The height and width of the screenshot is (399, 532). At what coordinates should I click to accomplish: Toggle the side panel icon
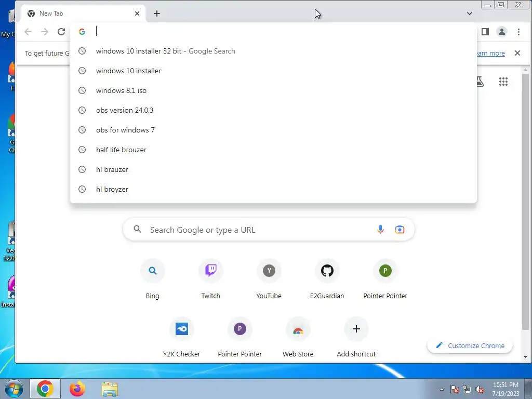[485, 32]
